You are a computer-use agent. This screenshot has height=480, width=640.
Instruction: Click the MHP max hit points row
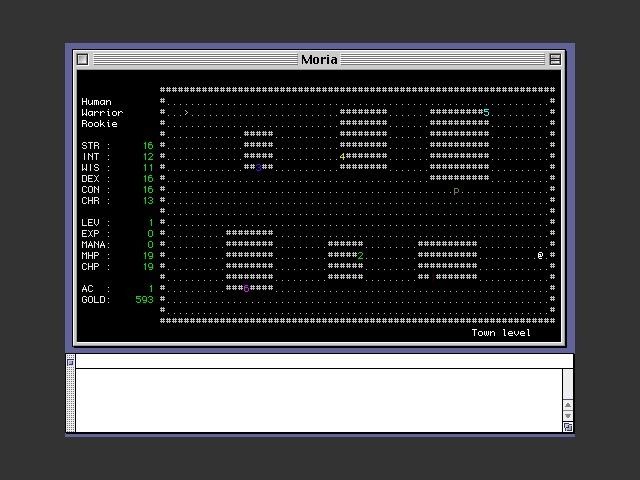(117, 256)
